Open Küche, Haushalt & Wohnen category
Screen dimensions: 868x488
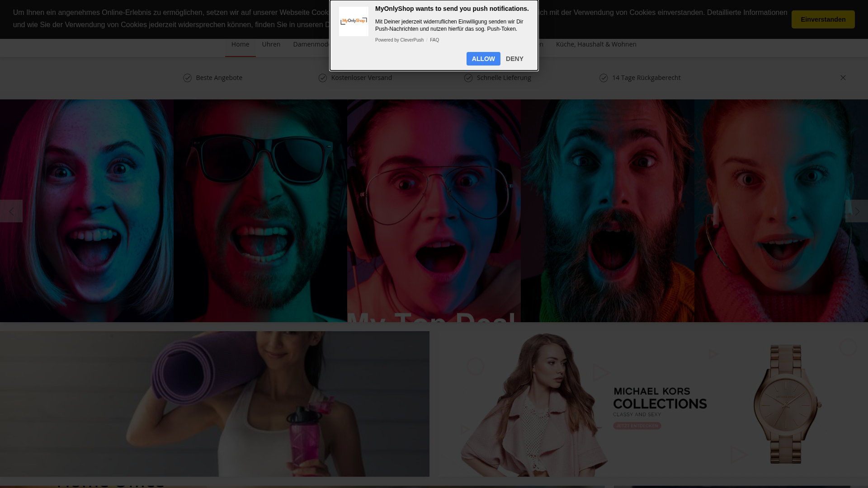596,44
